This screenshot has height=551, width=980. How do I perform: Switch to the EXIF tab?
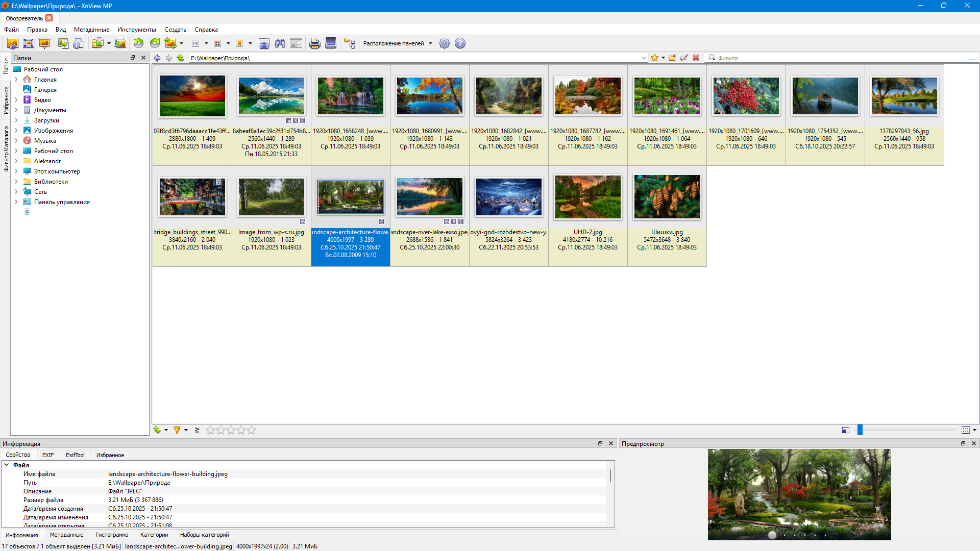(x=48, y=455)
